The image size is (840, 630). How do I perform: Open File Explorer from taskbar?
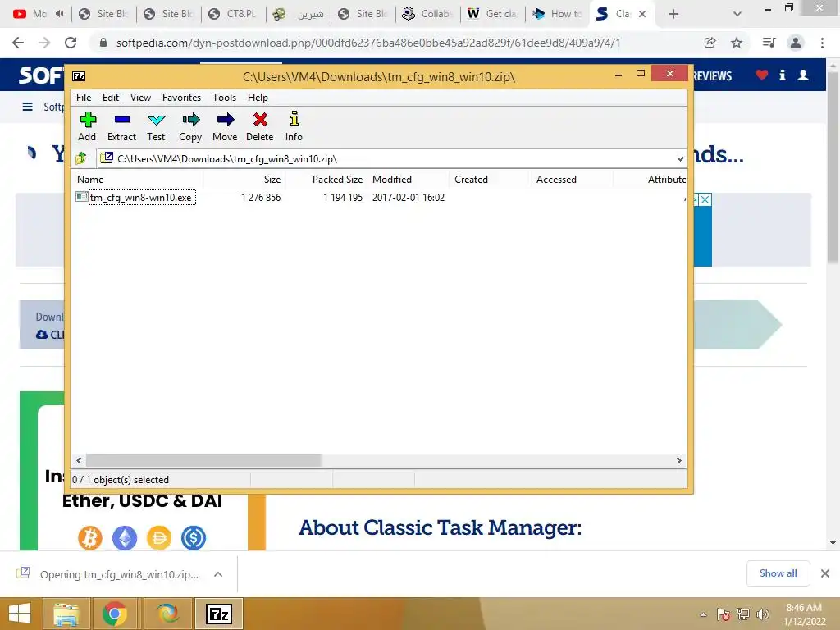click(x=66, y=614)
